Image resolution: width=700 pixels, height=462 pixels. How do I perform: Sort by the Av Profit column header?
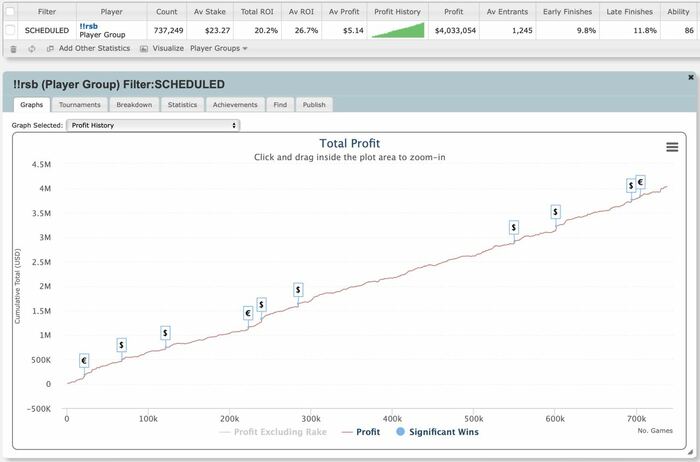coord(344,12)
